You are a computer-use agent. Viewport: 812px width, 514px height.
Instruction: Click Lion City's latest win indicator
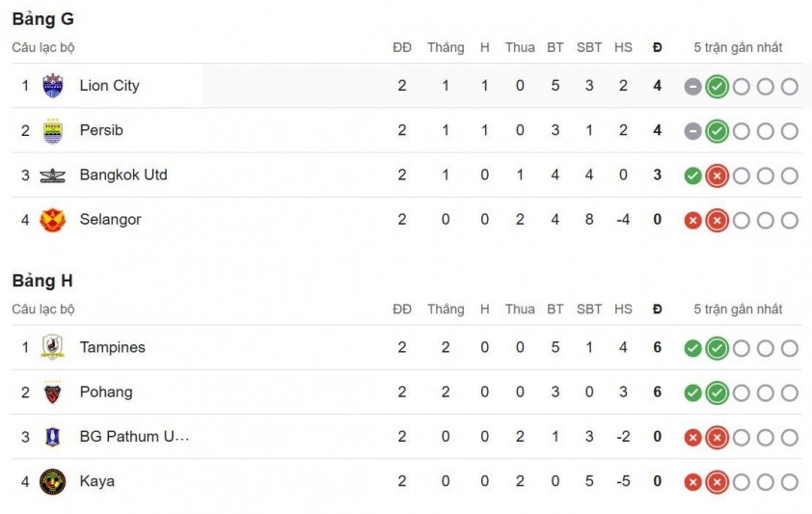tap(717, 87)
